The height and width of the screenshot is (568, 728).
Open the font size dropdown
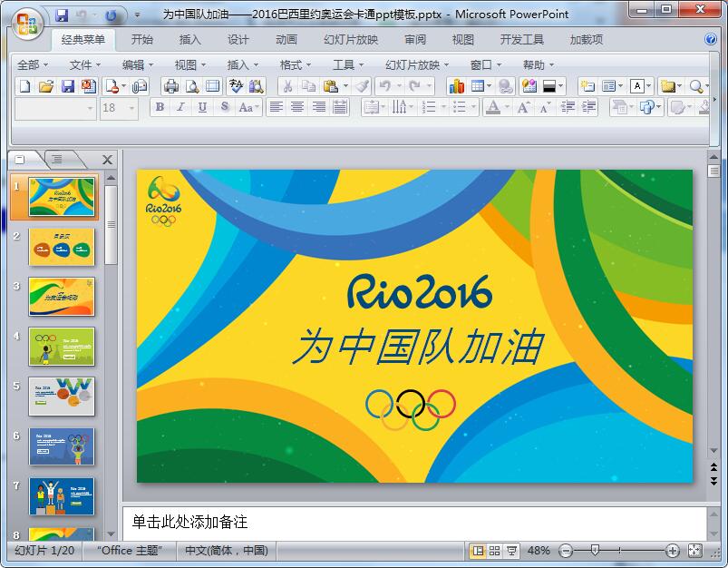[131, 108]
